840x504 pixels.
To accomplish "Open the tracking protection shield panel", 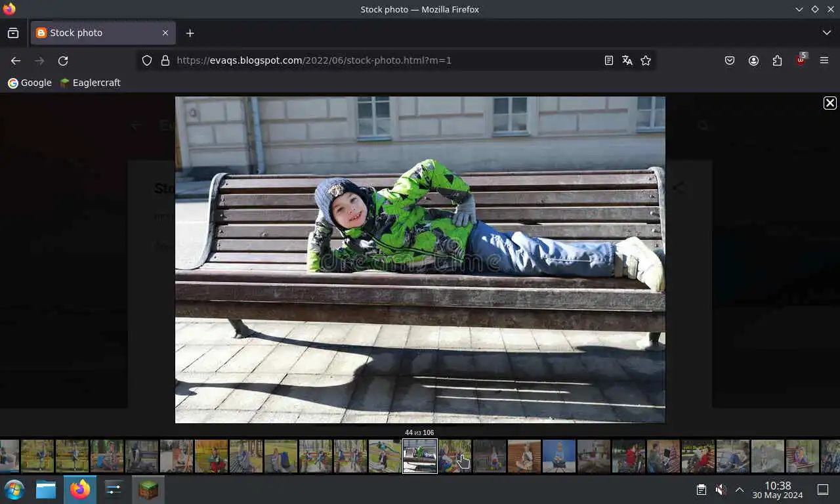I will (147, 60).
